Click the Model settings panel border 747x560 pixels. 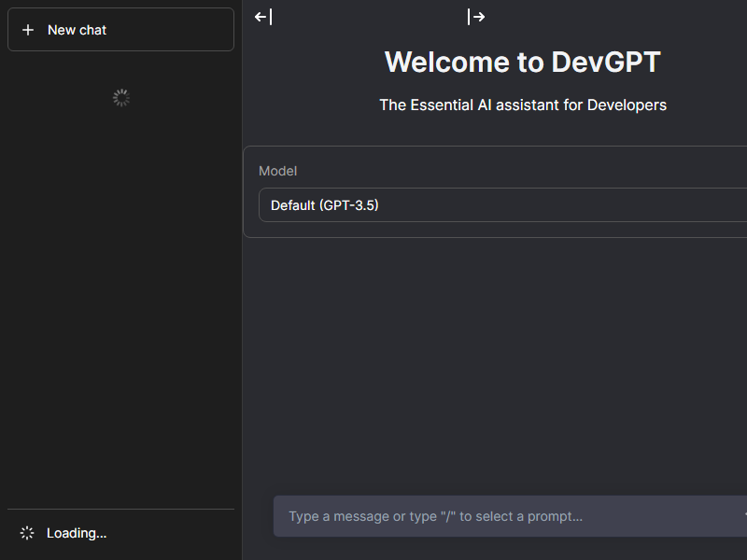(x=244, y=191)
